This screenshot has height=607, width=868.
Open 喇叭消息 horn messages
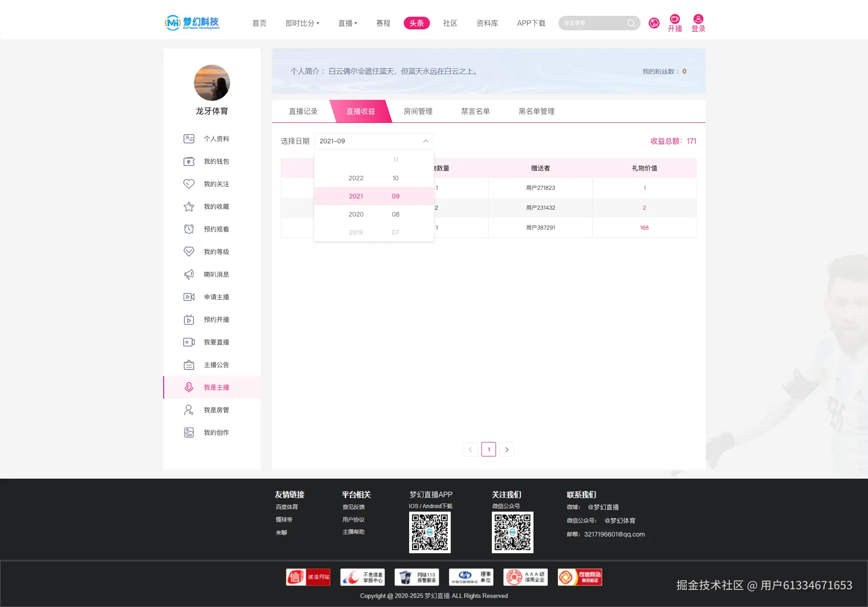[216, 274]
